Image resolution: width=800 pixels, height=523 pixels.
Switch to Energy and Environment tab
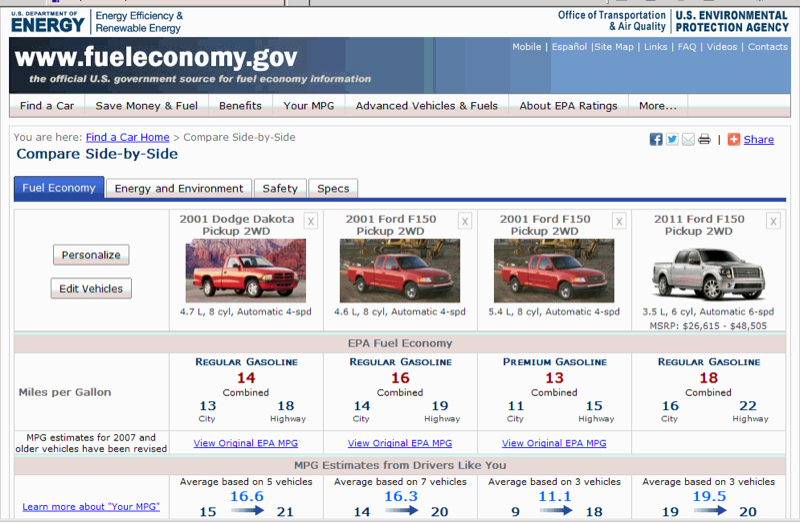[179, 188]
